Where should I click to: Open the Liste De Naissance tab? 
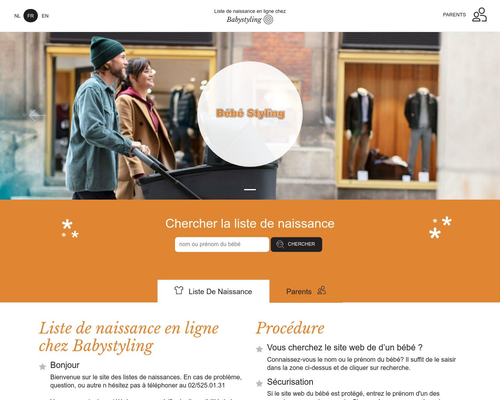(213, 291)
